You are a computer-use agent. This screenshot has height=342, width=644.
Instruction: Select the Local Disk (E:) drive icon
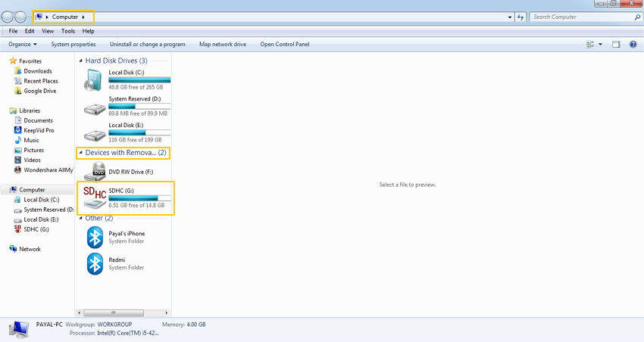pos(95,135)
